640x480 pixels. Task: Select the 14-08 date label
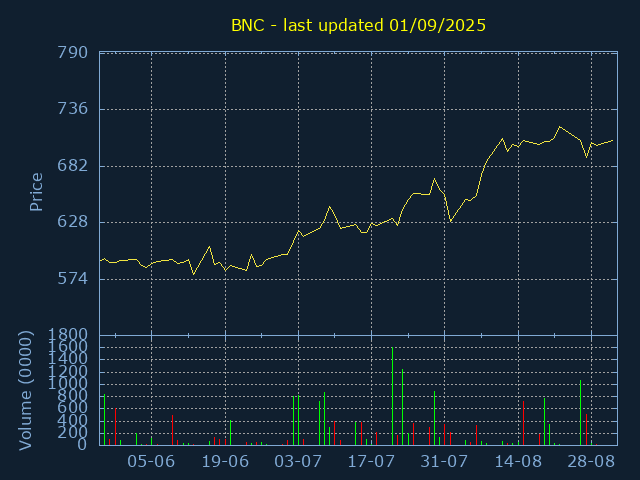[x=518, y=462]
